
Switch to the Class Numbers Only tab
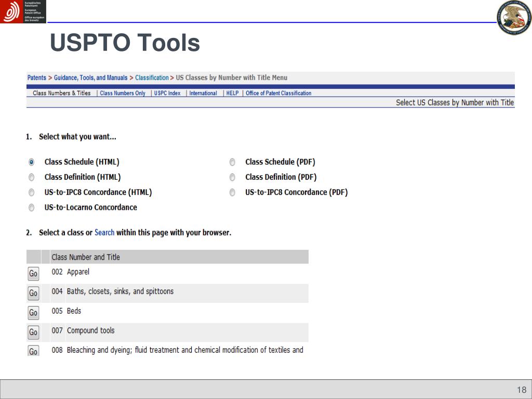point(123,93)
